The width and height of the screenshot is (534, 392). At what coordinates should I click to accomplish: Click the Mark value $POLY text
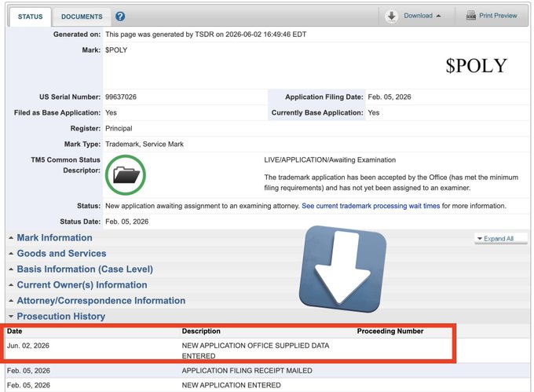(116, 50)
